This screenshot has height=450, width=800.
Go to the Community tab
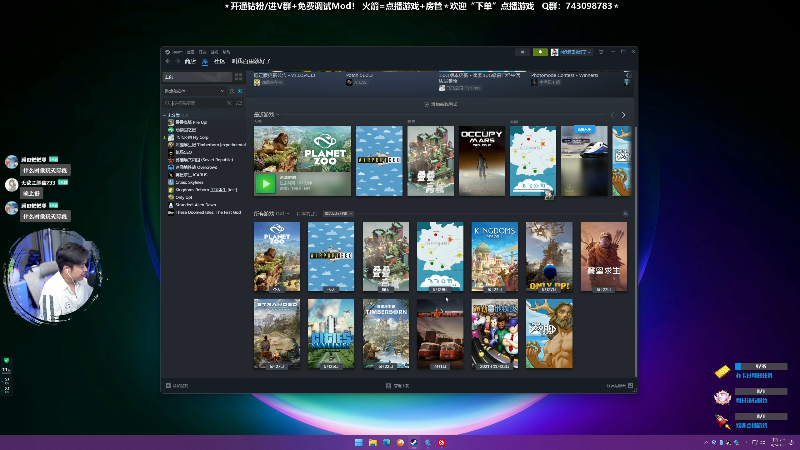[219, 61]
